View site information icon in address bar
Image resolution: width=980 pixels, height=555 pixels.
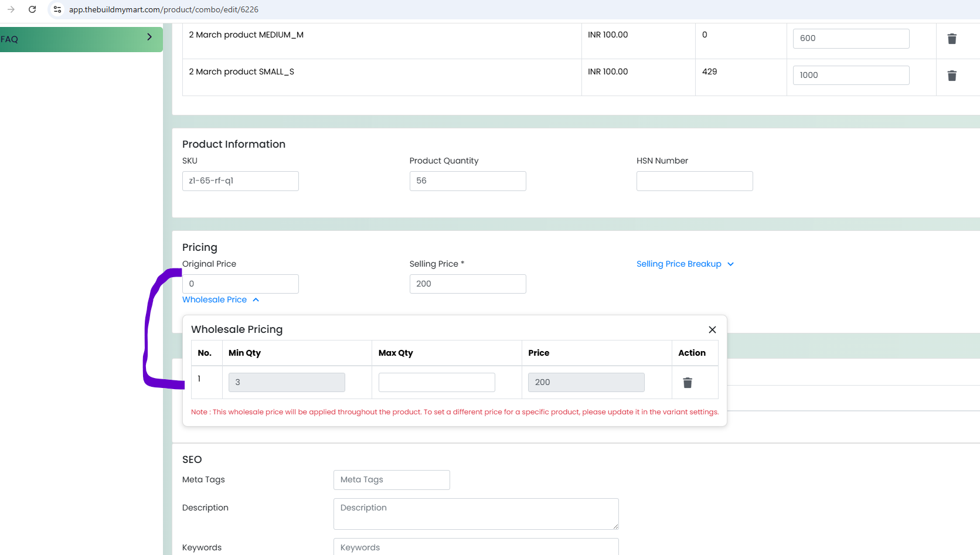point(57,9)
